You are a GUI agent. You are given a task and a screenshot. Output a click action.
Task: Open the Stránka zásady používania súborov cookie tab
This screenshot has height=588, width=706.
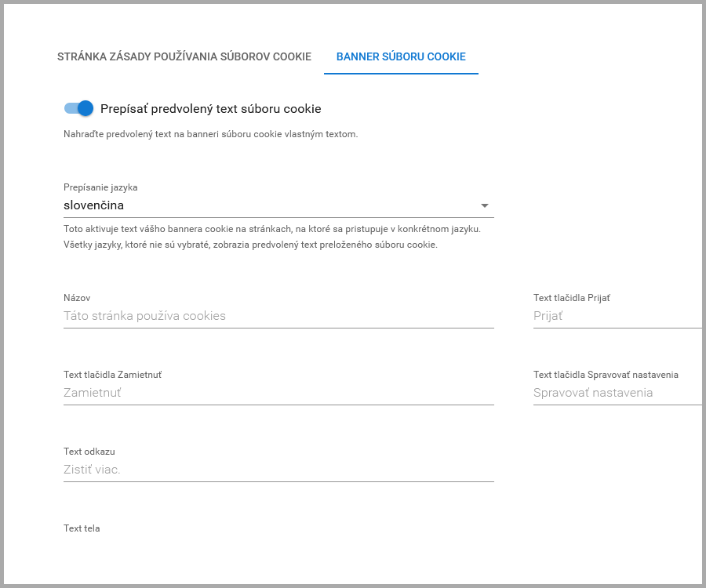point(184,56)
